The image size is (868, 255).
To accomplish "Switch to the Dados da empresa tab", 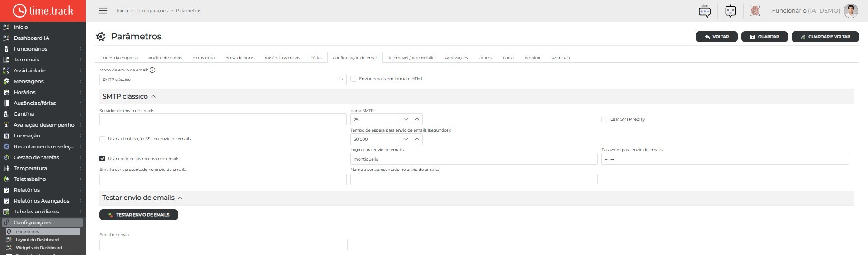I will pos(119,58).
